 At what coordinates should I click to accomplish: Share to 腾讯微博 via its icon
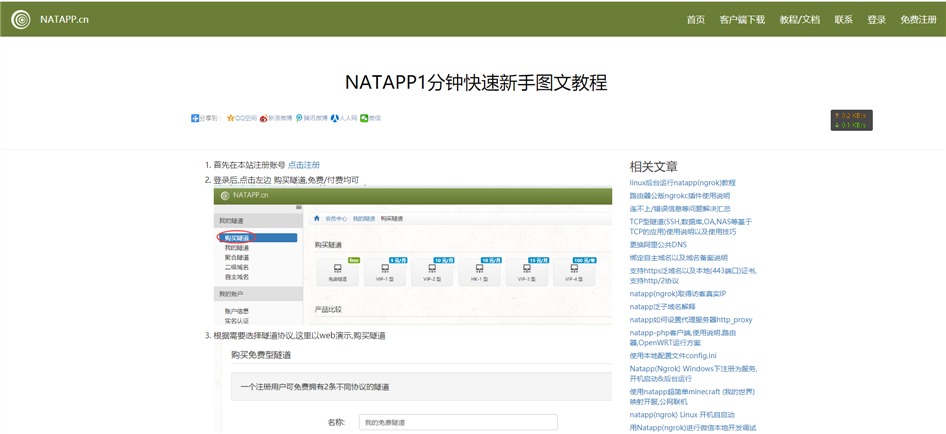[x=299, y=118]
